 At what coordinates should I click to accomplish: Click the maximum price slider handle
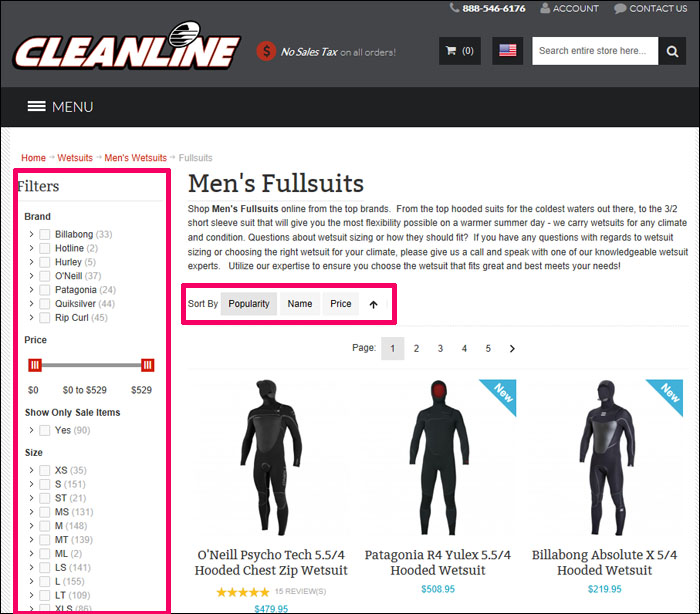[148, 365]
